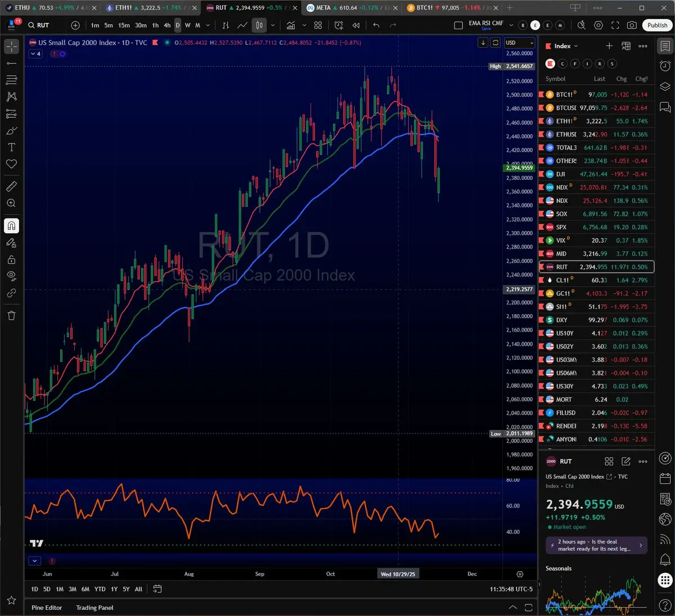675x616 pixels.
Task: Open the USD currency dropdown
Action: click(519, 43)
